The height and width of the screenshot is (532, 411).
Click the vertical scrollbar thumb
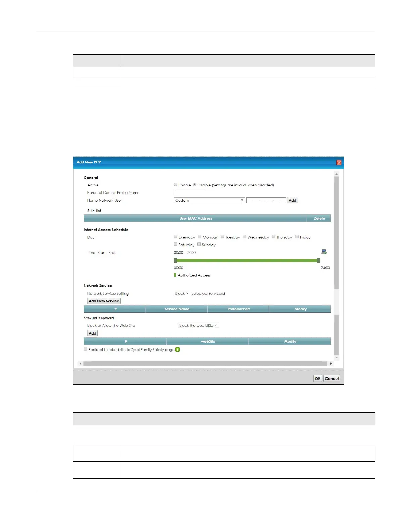click(x=336, y=232)
